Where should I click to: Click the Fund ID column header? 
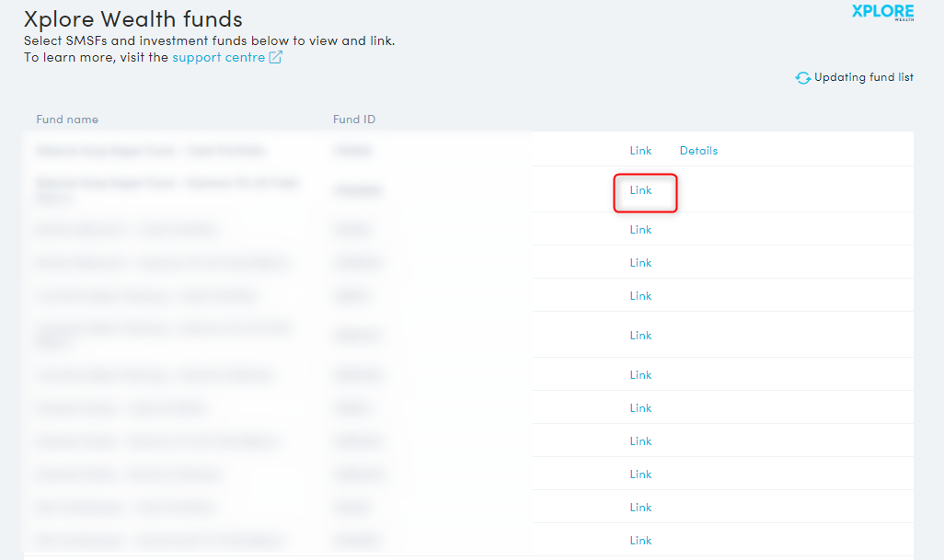[x=354, y=120]
